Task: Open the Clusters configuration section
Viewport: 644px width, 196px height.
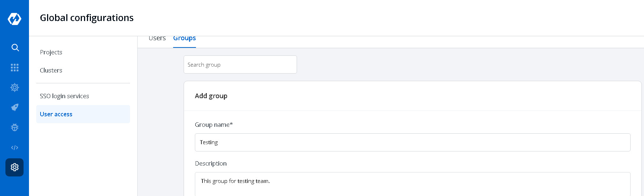Action: click(51, 70)
